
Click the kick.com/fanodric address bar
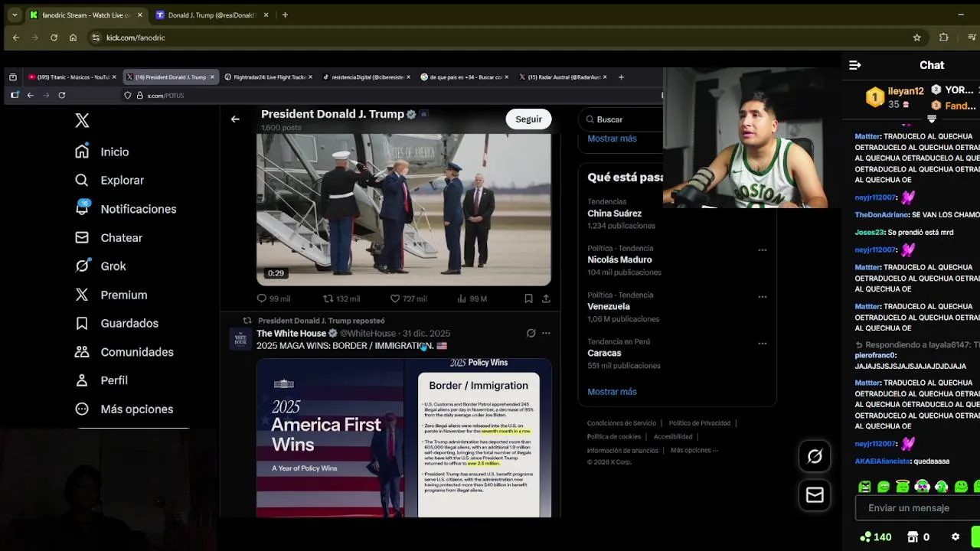point(498,37)
